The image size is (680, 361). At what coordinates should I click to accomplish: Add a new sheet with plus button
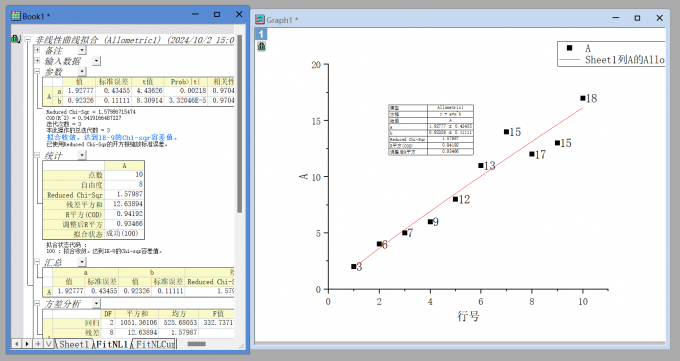tap(38, 344)
